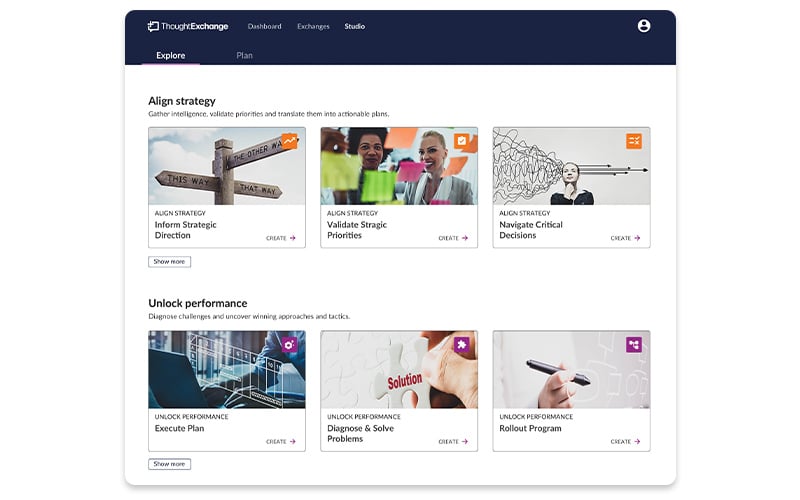Screen dimensions: 800x500
Task: Open the user account profile icon
Action: tap(643, 26)
